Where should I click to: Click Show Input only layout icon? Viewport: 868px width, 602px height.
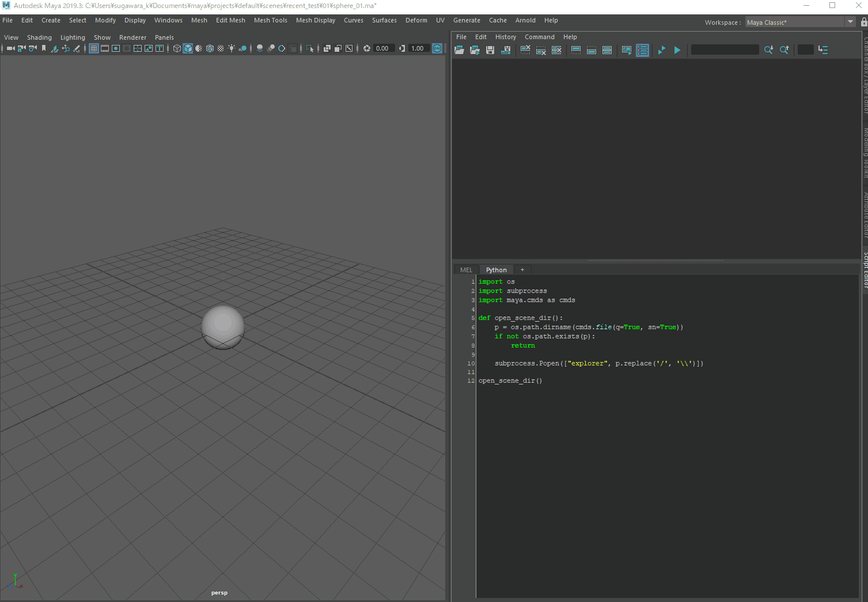point(592,50)
